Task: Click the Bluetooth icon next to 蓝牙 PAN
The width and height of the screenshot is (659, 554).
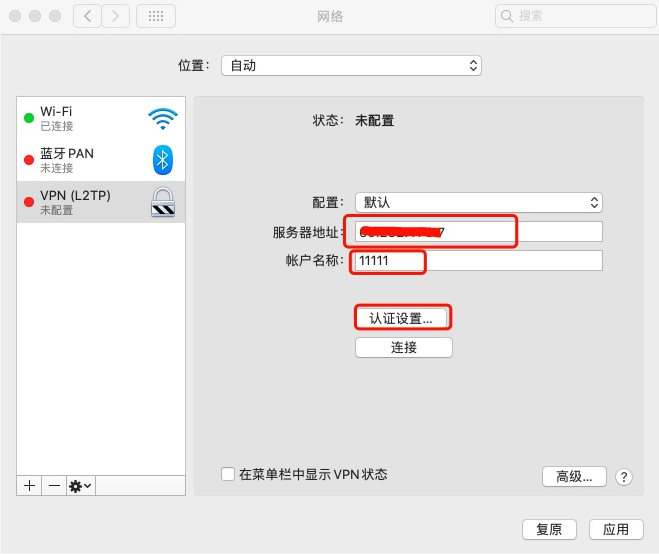Action: coord(163,160)
